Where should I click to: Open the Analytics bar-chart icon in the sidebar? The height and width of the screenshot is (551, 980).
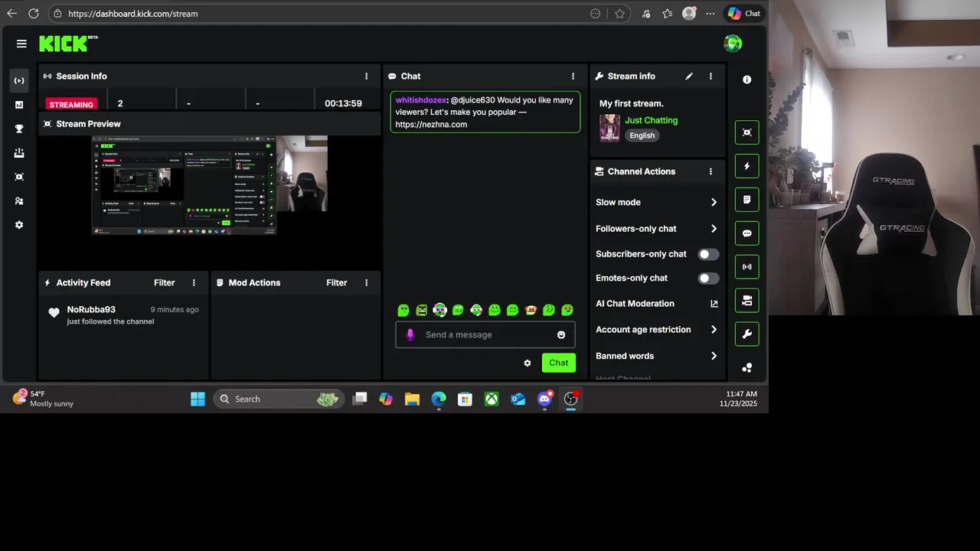click(x=19, y=105)
